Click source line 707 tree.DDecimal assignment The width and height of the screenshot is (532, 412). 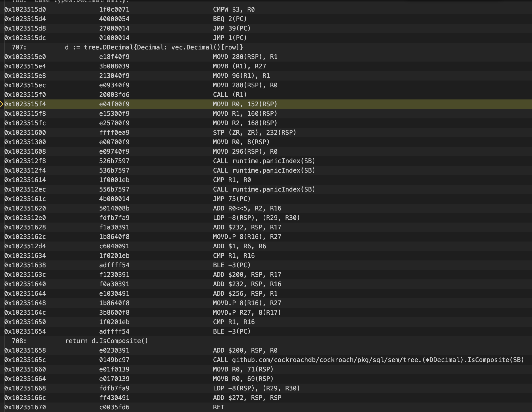(x=154, y=47)
